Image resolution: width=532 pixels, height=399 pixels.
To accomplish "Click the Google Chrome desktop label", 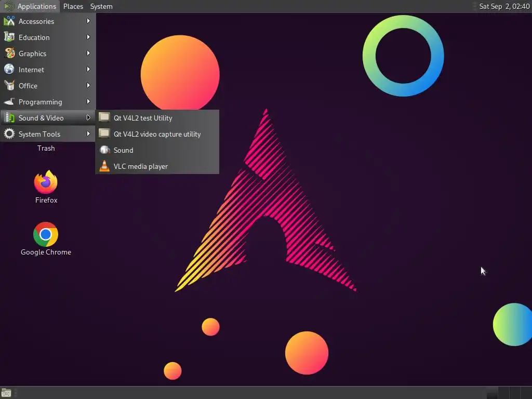I will point(46,252).
